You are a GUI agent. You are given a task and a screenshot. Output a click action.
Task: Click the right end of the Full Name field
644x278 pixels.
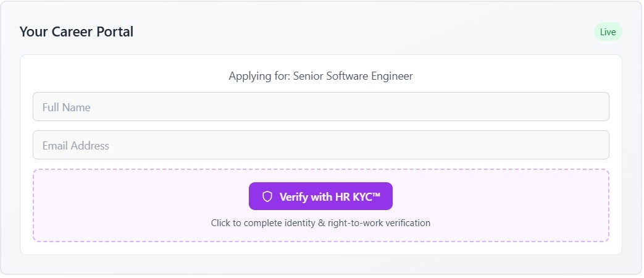pyautogui.click(x=593, y=107)
